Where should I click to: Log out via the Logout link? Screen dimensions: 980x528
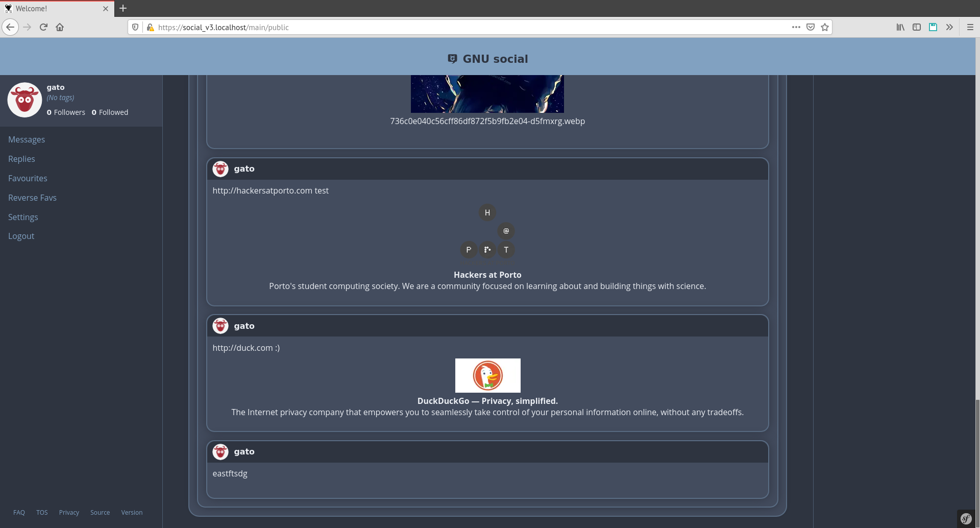(x=21, y=236)
